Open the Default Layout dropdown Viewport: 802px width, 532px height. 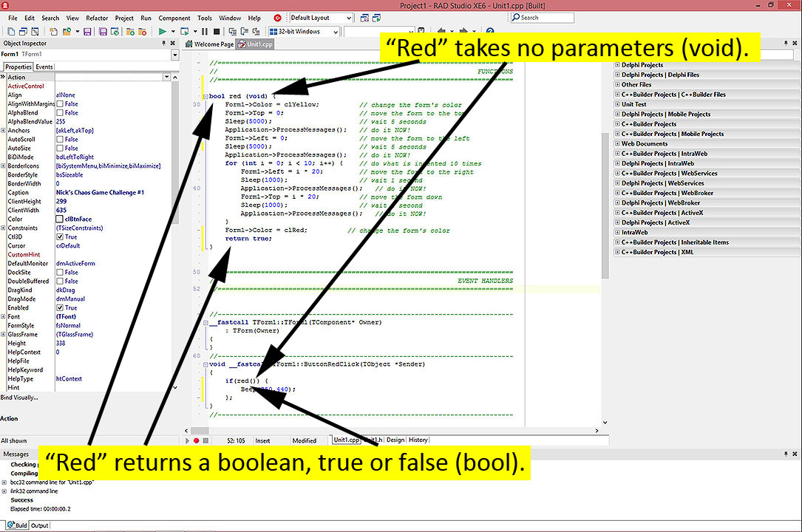pyautogui.click(x=348, y=18)
